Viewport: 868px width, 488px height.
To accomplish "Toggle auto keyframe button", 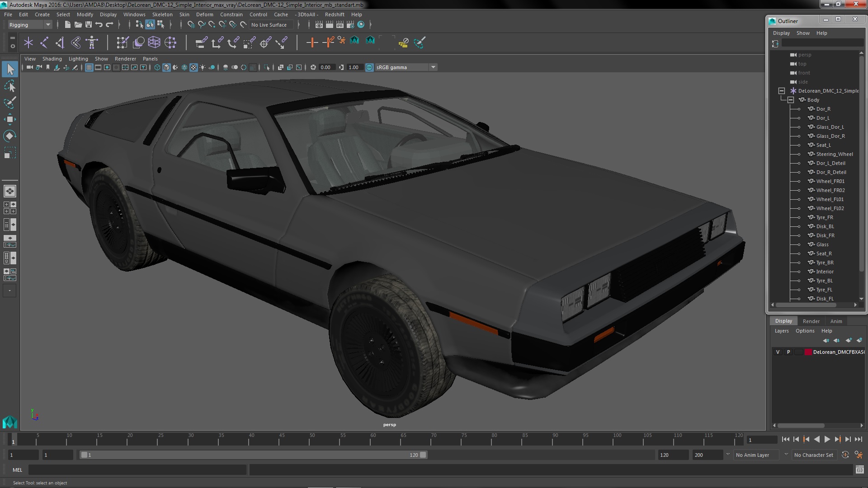I will 845,455.
